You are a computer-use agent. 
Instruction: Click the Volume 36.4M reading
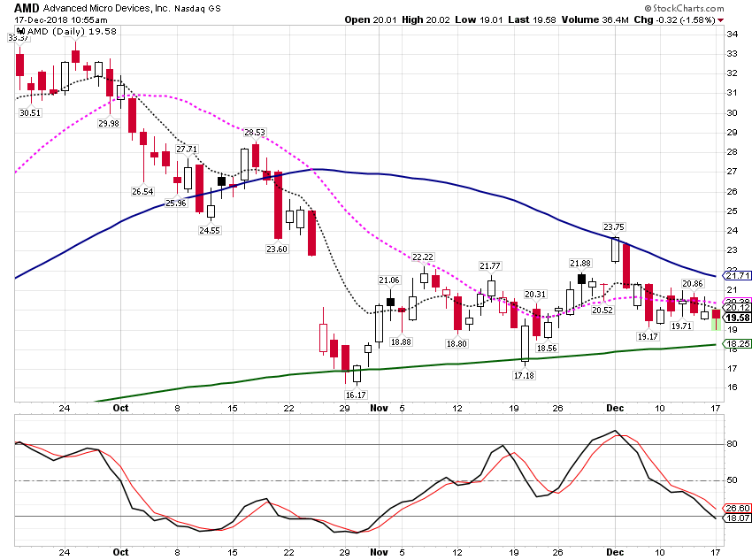coord(595,19)
